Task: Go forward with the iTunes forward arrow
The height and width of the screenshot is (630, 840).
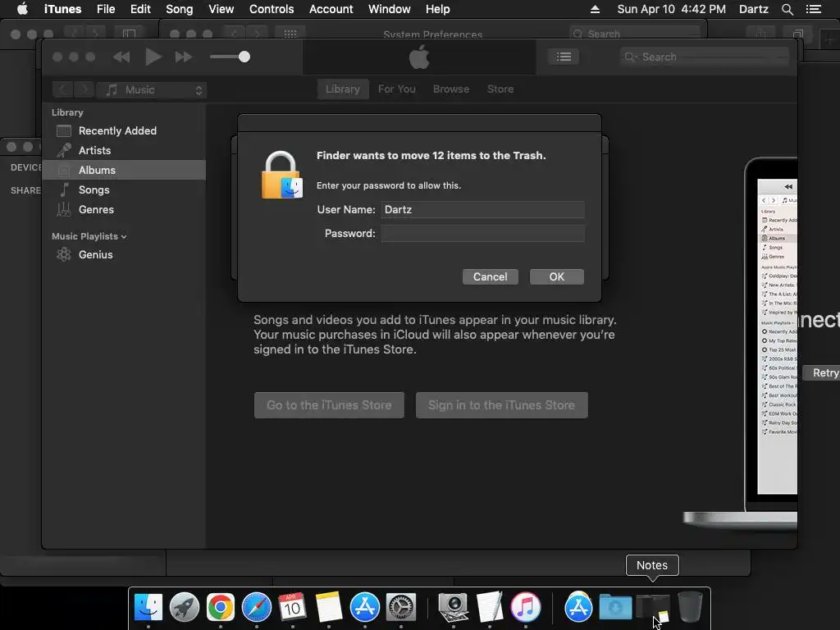Action: coord(84,89)
